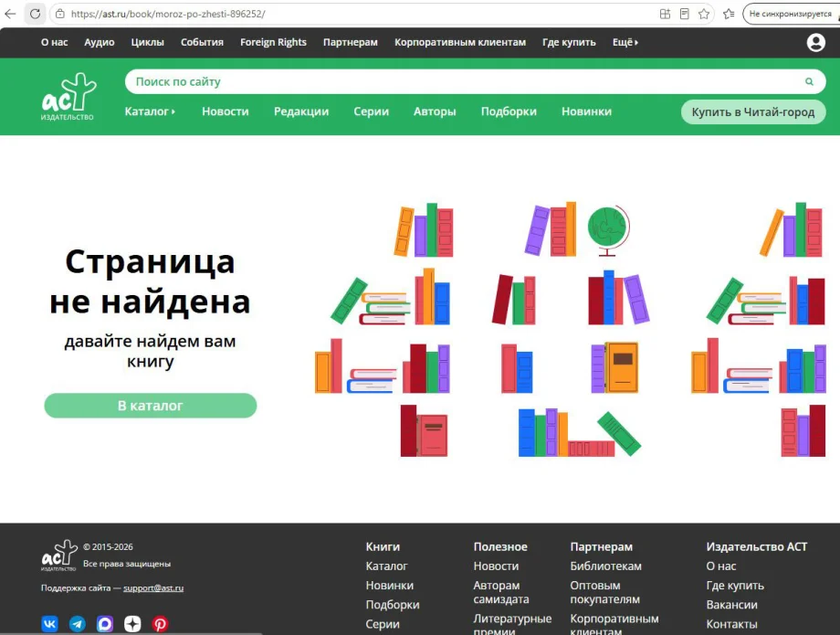Click 'Купить в Читай-город' button

tap(753, 112)
